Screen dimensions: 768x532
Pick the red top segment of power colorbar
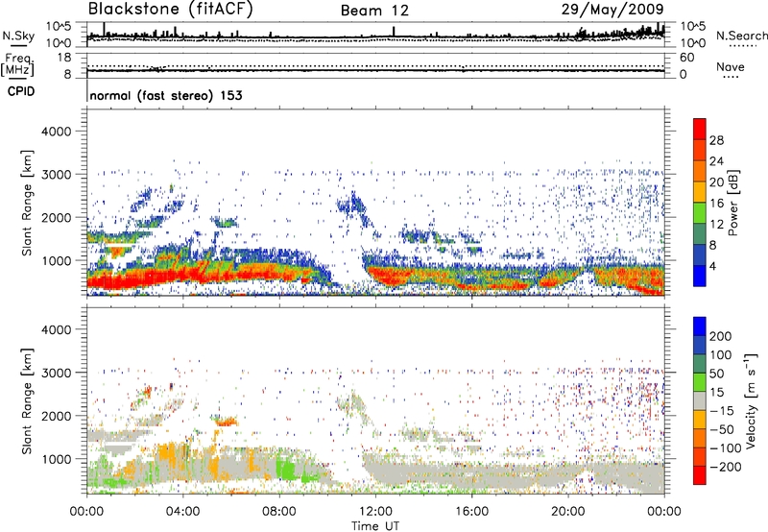tap(700, 130)
